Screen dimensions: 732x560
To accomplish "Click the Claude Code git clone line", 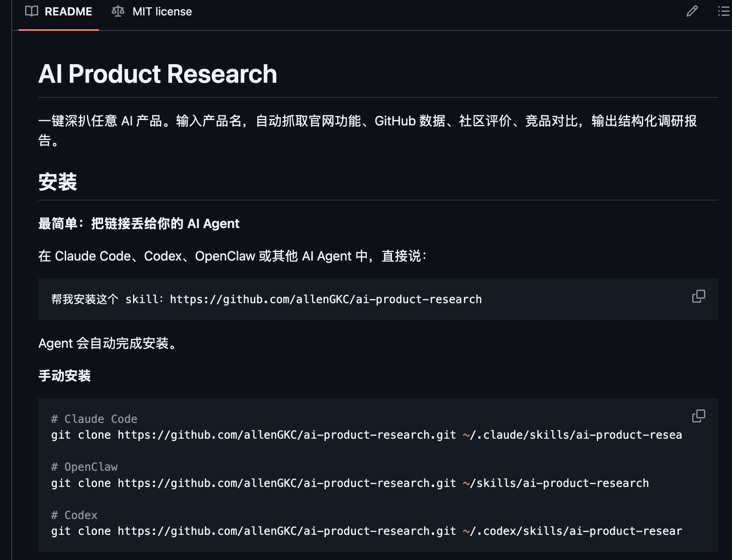I will [x=366, y=435].
